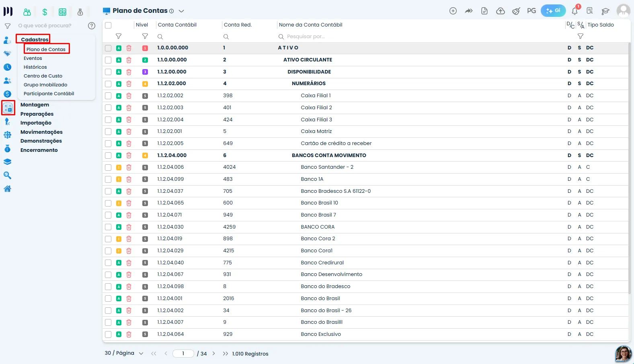Check the Banco Exclusivo row checkbox
Viewport: 634px width, 364px height.
pyautogui.click(x=108, y=334)
